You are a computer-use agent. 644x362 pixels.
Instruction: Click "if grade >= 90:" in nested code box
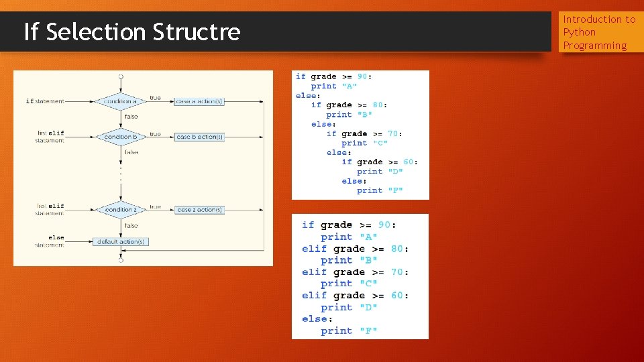coord(333,76)
